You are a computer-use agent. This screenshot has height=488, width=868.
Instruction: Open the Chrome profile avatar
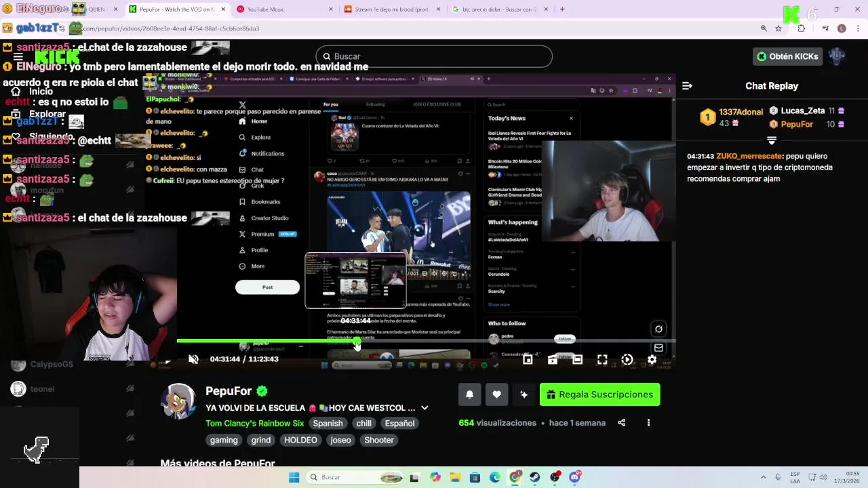[842, 28]
